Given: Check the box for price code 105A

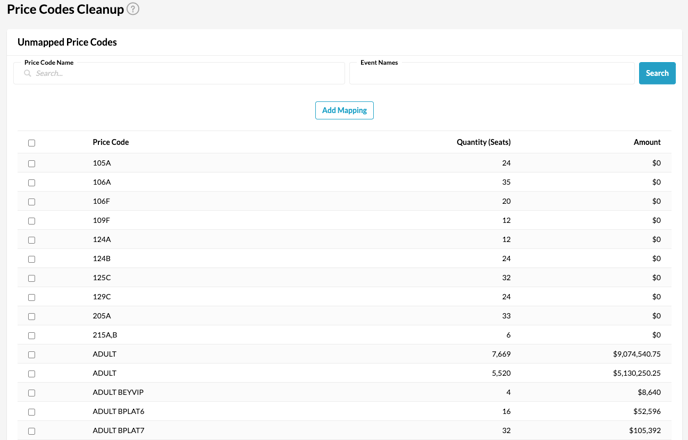Looking at the screenshot, I should coord(31,163).
